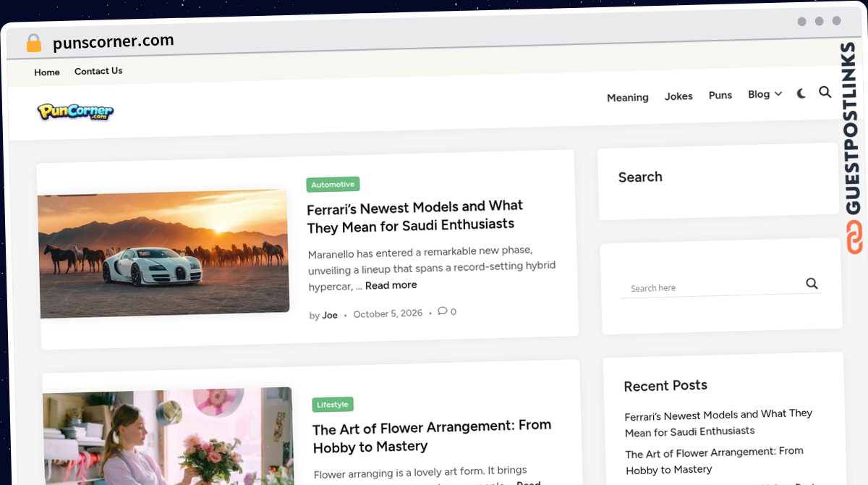Open Ferrari post in Recent Posts list
Image resolution: width=868 pixels, height=485 pixels.
tap(718, 422)
